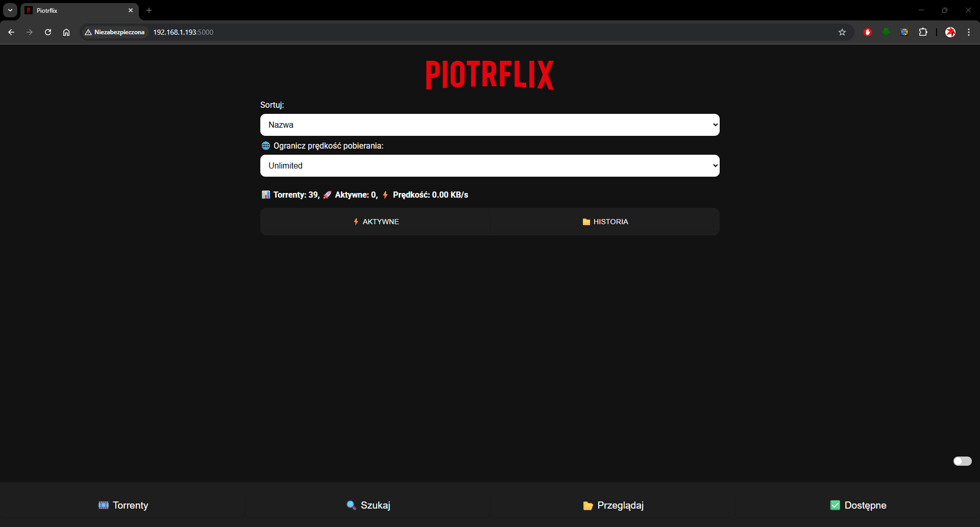Open the green extension icon

click(x=886, y=32)
